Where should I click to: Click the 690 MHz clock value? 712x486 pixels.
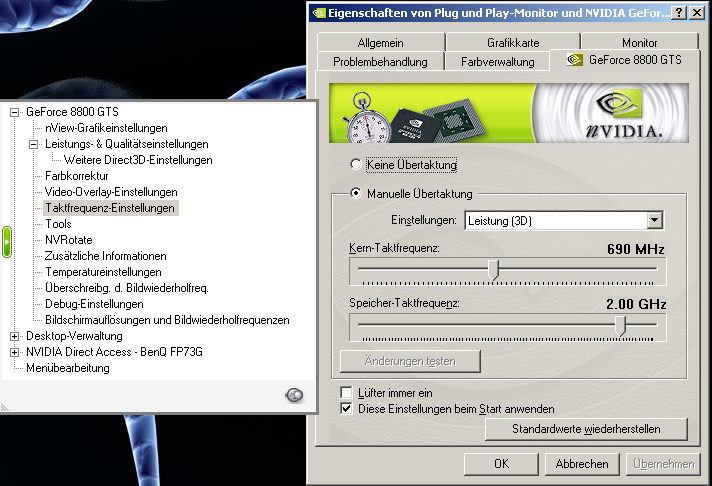pos(636,249)
